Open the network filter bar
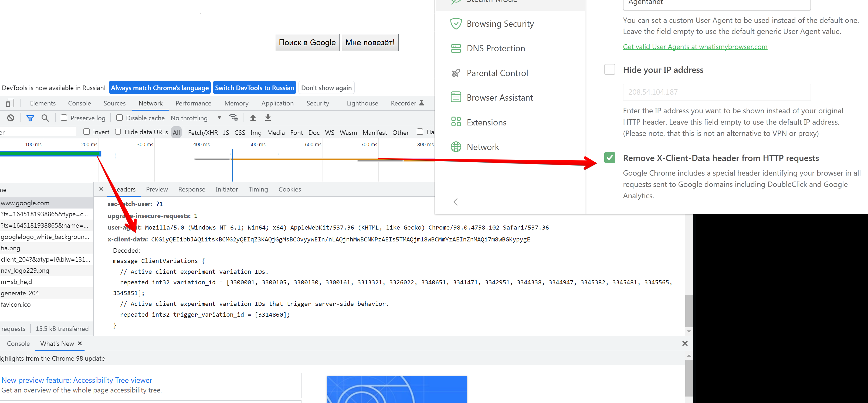This screenshot has width=868, height=403. click(30, 118)
